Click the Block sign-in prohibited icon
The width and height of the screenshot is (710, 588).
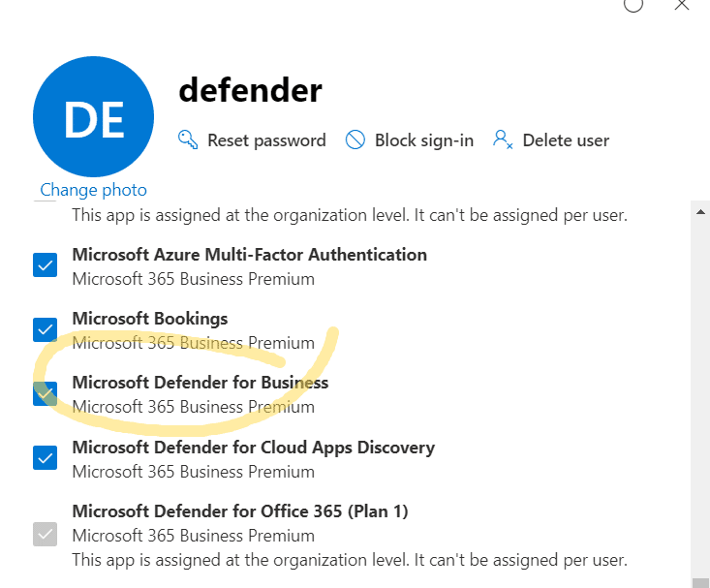[x=355, y=140]
